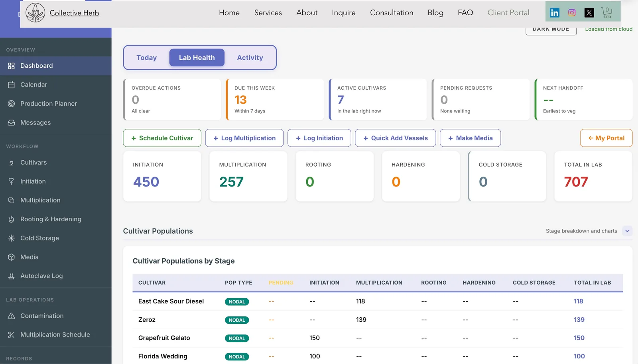The width and height of the screenshot is (638, 364).
Task: Click Grapefruit Gelato total 150 link
Action: coord(579,338)
